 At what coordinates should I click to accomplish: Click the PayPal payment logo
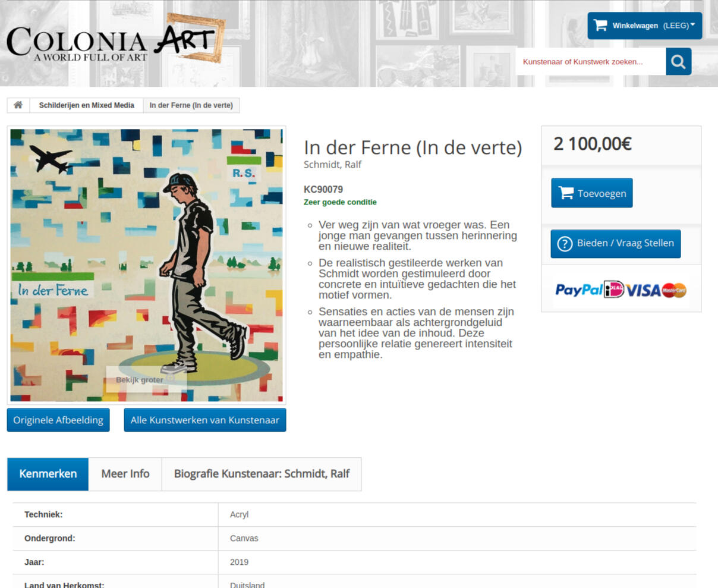(580, 290)
